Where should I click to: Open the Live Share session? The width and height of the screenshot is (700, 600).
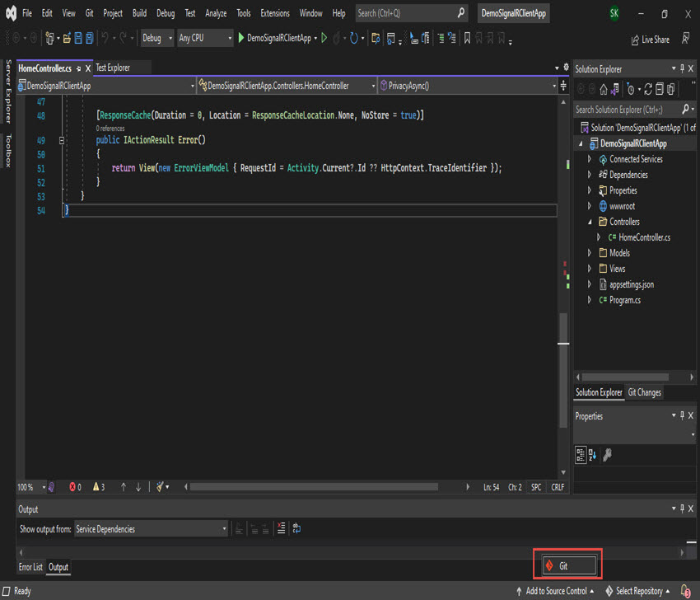tap(650, 39)
